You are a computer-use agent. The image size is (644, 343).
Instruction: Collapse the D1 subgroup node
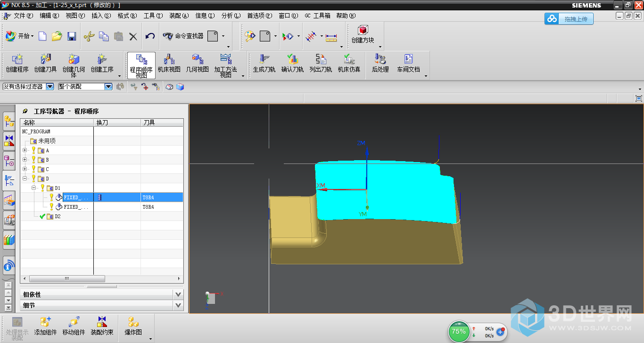point(34,188)
